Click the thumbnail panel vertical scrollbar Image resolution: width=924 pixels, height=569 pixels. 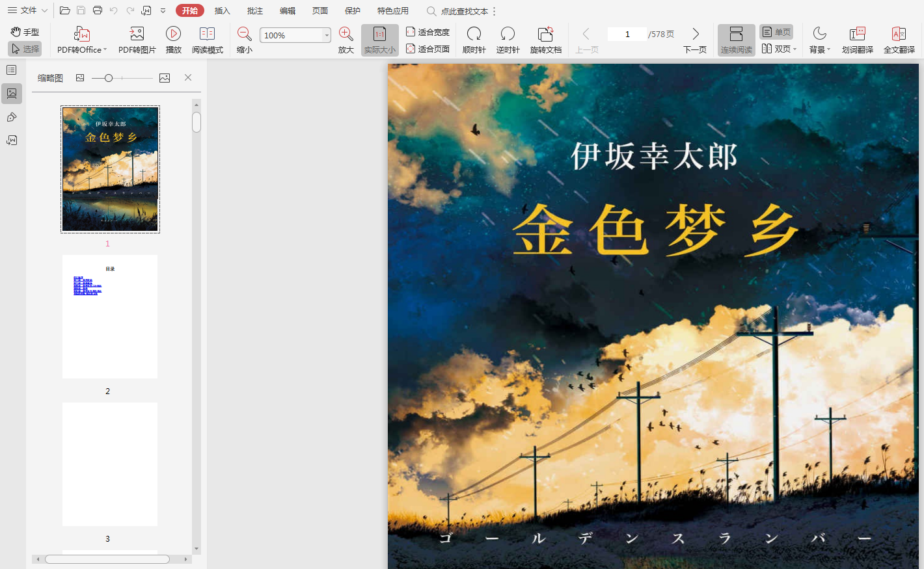(197, 122)
